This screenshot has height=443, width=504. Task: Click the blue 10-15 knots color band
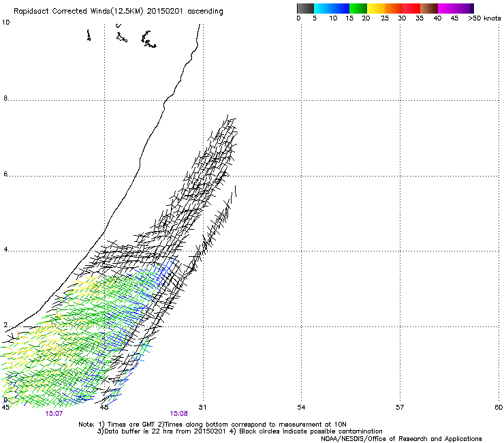pyautogui.click(x=341, y=8)
